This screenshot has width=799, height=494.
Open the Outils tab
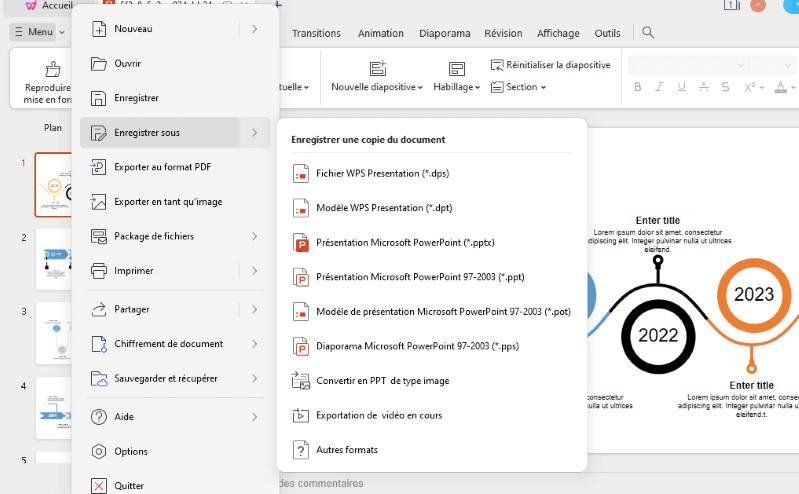[x=607, y=33]
